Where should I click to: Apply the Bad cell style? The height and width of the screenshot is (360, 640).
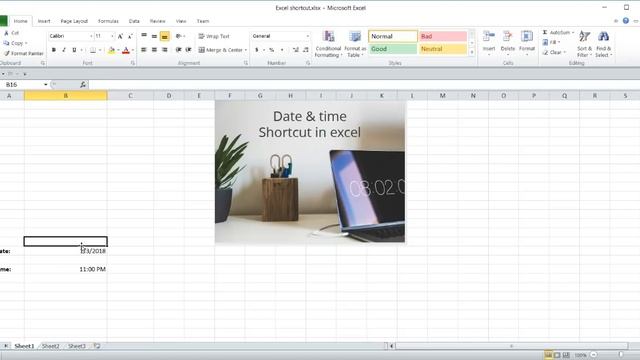click(443, 36)
